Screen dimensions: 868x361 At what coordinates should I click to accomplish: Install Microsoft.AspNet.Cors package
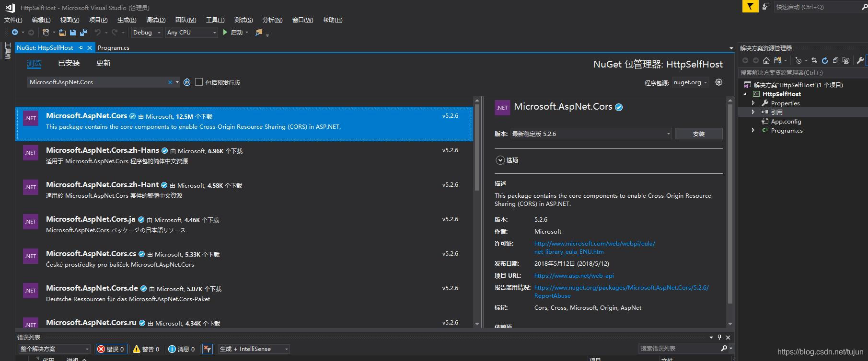click(x=698, y=134)
